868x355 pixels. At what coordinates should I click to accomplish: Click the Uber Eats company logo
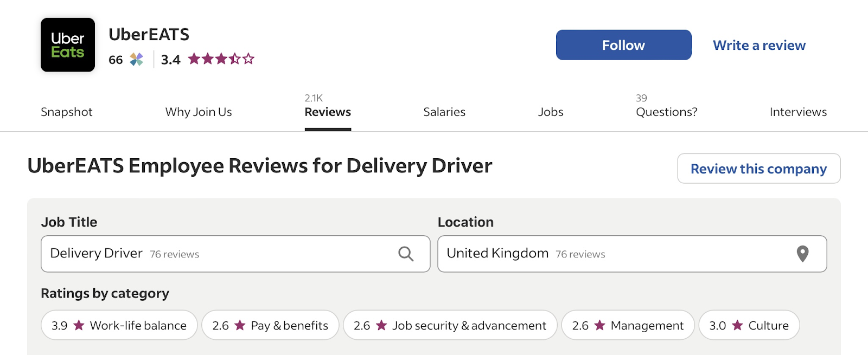click(x=68, y=45)
